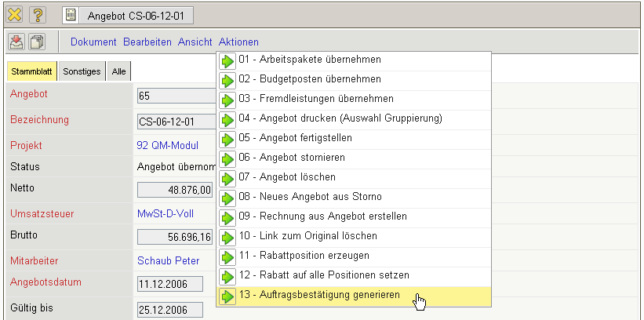Image resolution: width=644 pixels, height=320 pixels.
Task: Open the 92 QM-Modul project link
Action: [x=168, y=145]
